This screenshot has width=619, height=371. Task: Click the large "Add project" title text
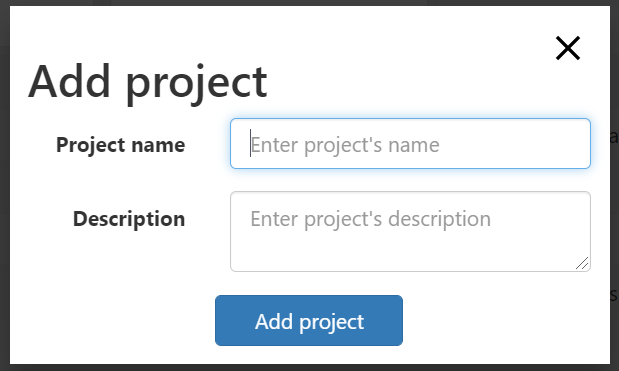[x=148, y=82]
